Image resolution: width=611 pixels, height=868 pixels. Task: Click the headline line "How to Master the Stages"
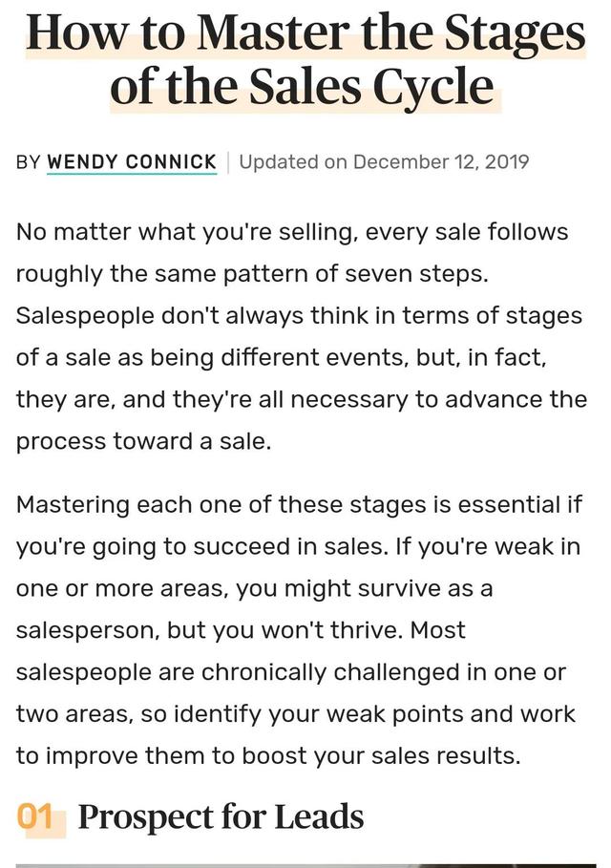305,32
